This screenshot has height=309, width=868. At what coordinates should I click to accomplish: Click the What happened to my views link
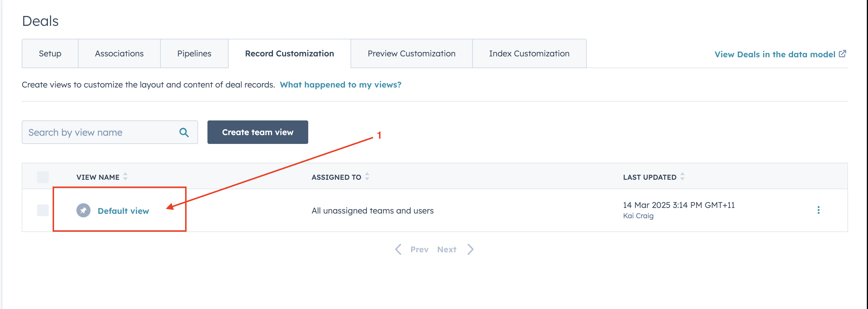click(x=340, y=85)
